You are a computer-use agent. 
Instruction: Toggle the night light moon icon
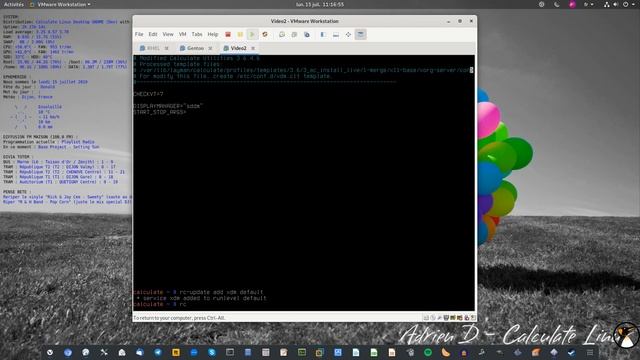click(557, 4)
